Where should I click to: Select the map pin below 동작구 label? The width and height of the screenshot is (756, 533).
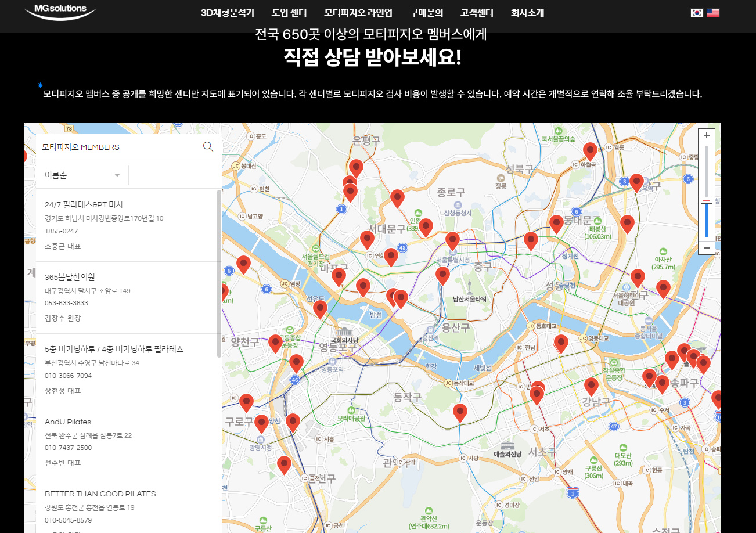click(x=460, y=413)
